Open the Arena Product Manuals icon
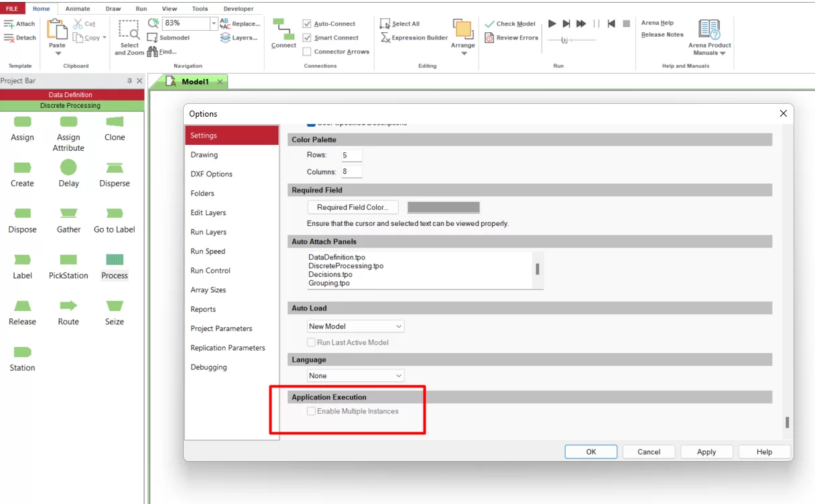Screen dimensions: 815x504 point(709,38)
